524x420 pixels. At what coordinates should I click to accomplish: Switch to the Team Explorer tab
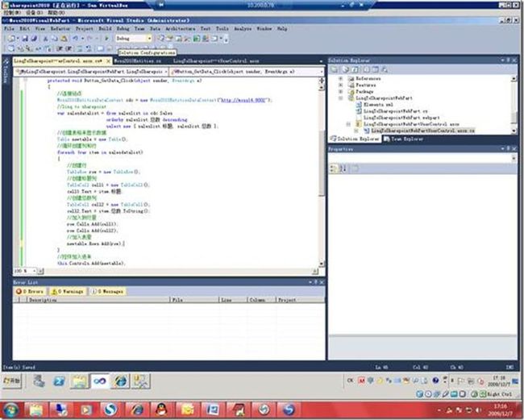click(x=403, y=139)
